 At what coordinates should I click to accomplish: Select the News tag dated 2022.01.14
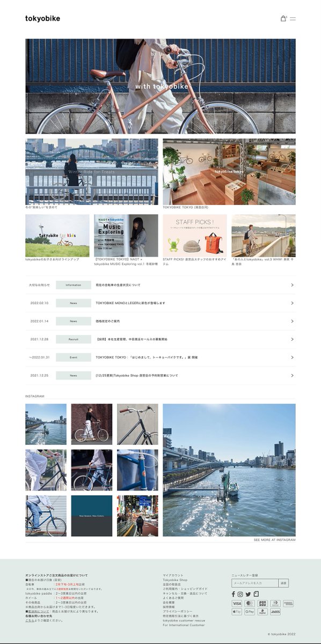coord(74,321)
